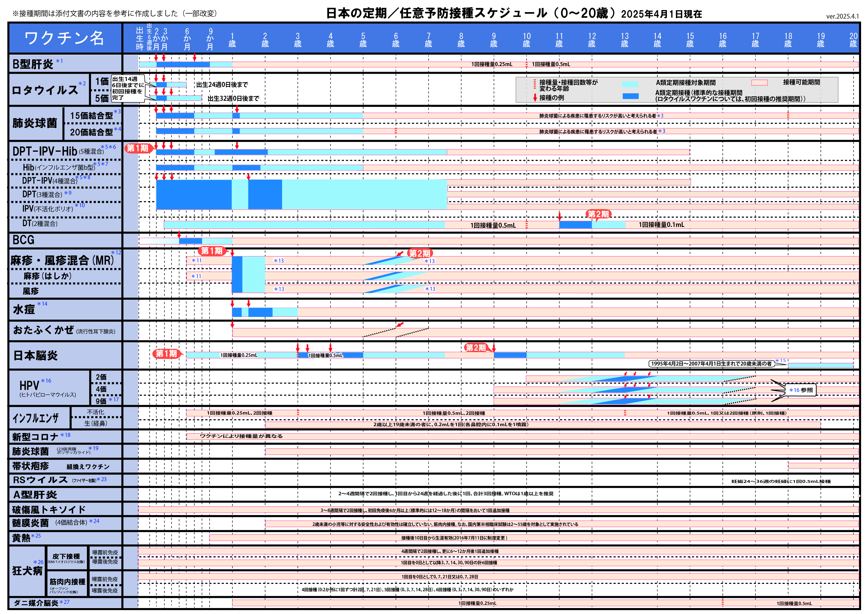Click the dark blue 標準的な接種期間 legend swatch
868x614 pixels.
point(630,96)
